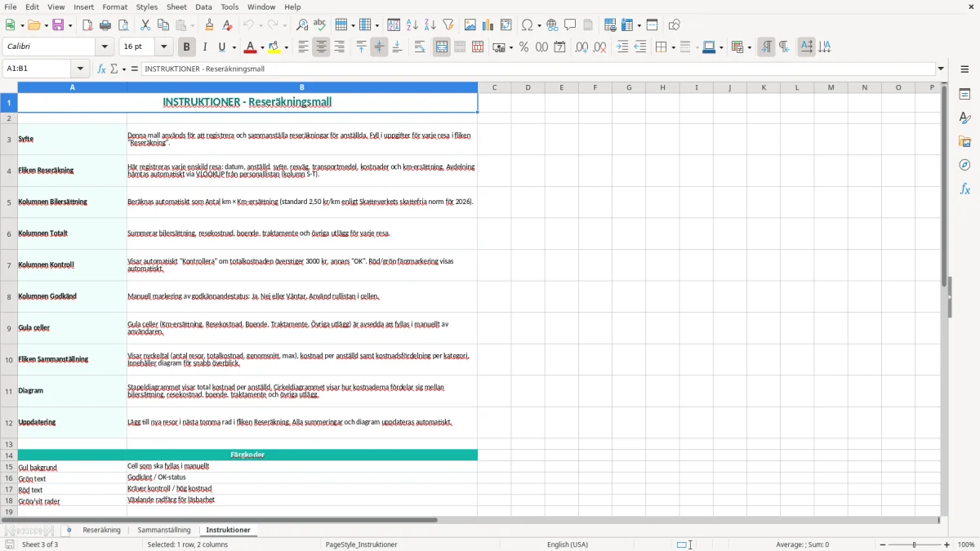This screenshot has width=980, height=551.
Task: Apply the red font color swatch
Action: click(251, 47)
